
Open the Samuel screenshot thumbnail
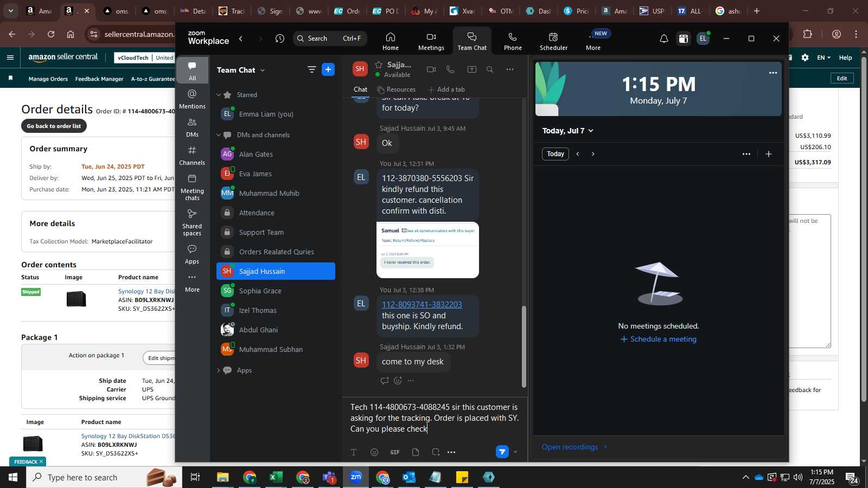(x=427, y=250)
